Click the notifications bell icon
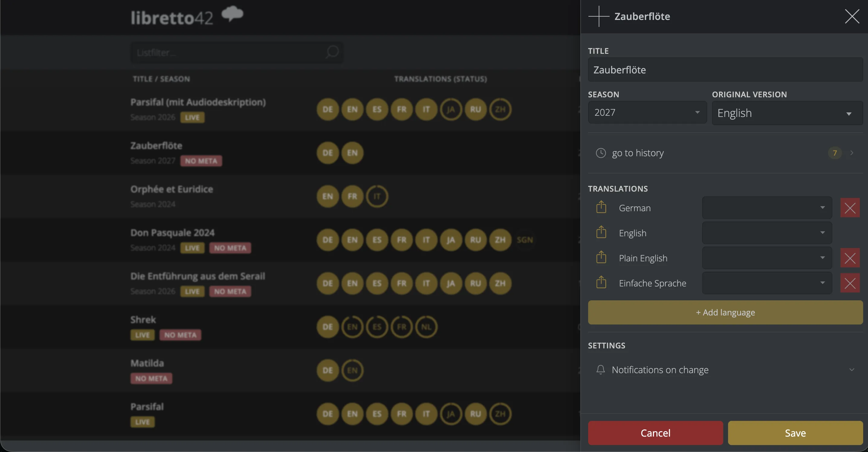Viewport: 868px width, 452px height. pyautogui.click(x=601, y=370)
